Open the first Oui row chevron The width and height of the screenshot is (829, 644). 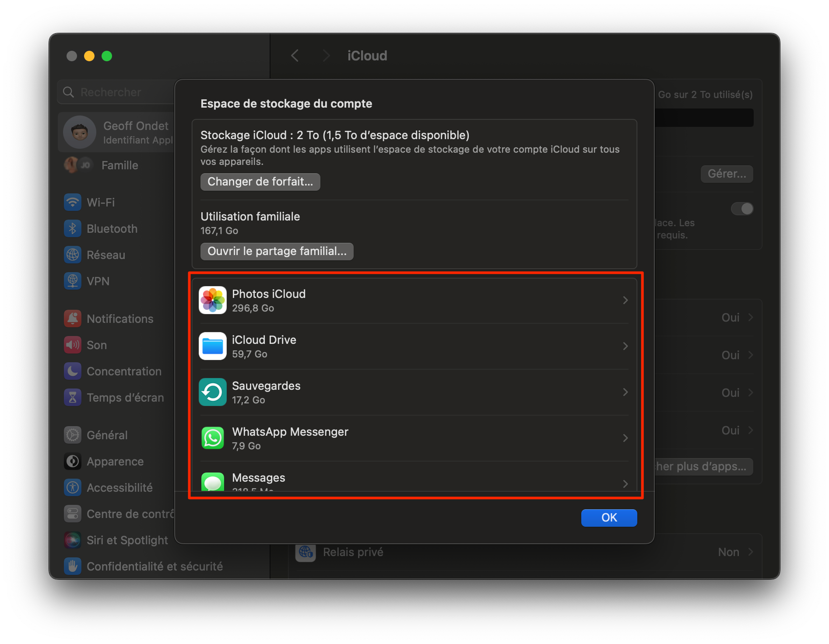[751, 318]
